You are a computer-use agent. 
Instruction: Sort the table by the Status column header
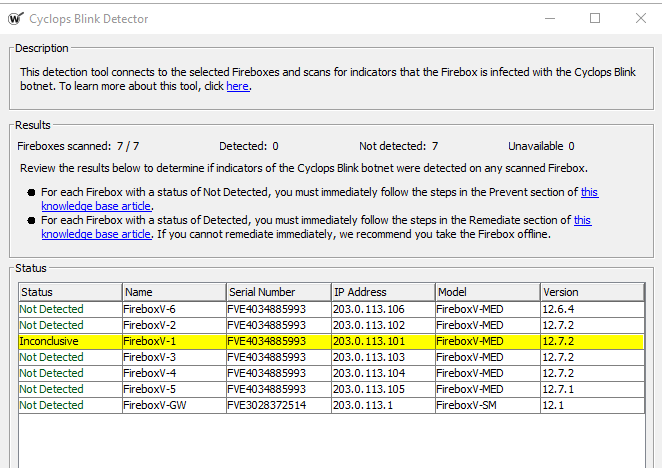click(x=70, y=292)
